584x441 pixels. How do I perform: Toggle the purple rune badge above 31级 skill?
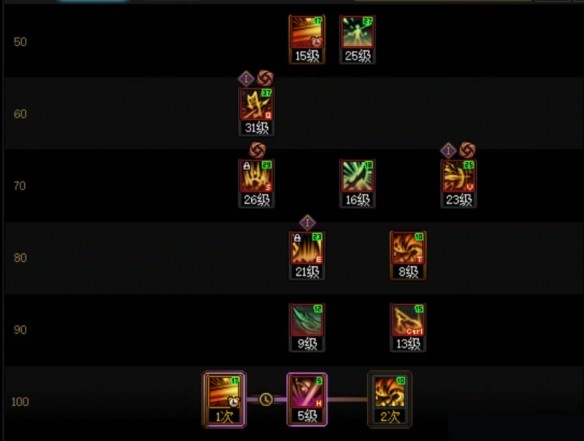[x=246, y=79]
